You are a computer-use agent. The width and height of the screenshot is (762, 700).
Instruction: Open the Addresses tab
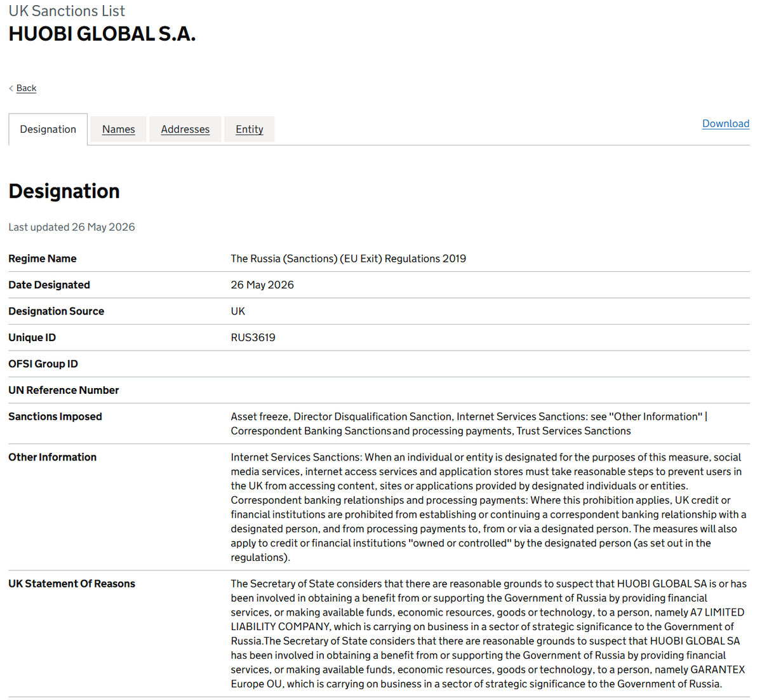click(185, 129)
